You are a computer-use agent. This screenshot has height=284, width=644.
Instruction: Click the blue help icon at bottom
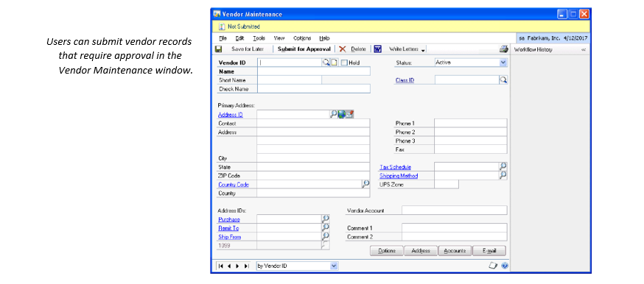point(504,266)
